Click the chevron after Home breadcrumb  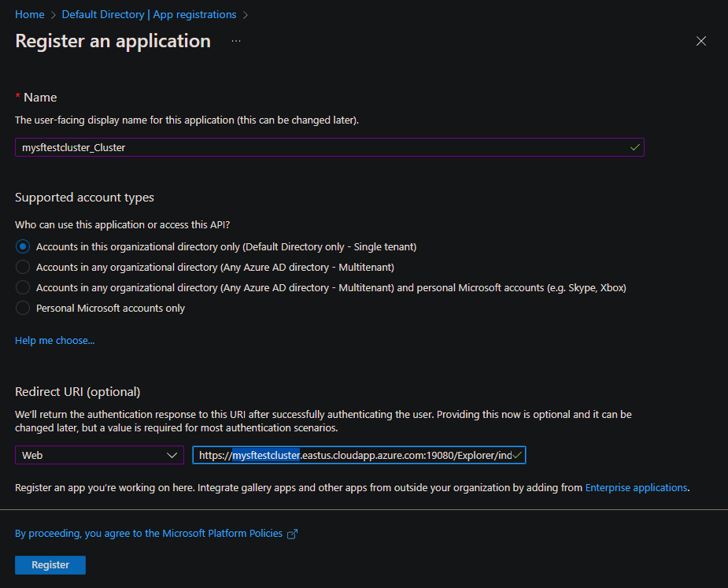click(x=52, y=14)
